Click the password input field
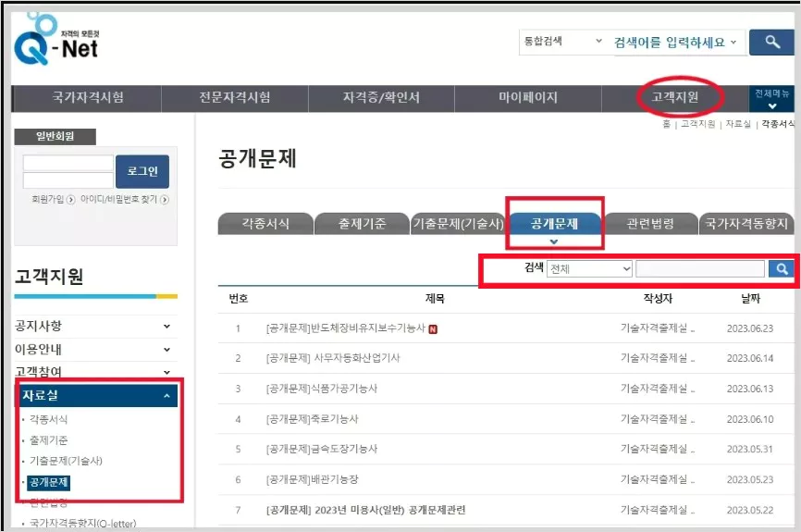Viewport: 801px width, 532px height. [68, 179]
